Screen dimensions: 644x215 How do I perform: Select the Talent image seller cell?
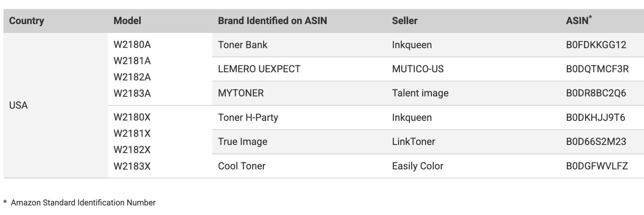[x=420, y=93]
